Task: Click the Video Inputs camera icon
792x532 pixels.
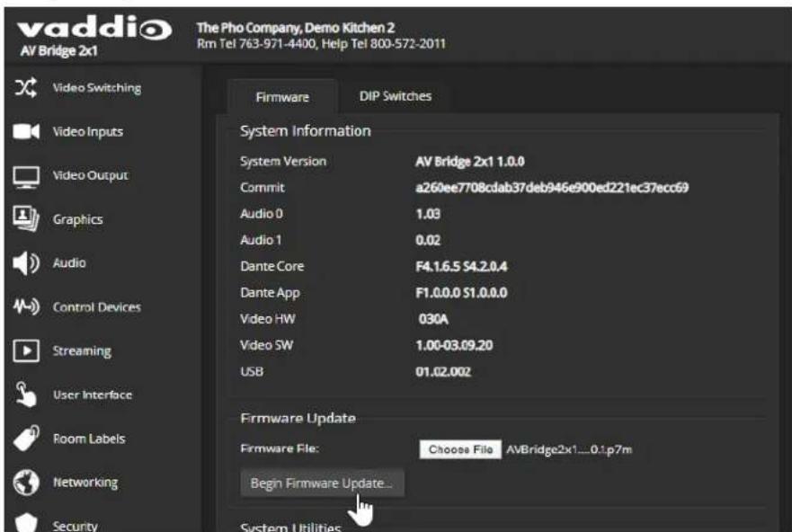Action: point(26,131)
